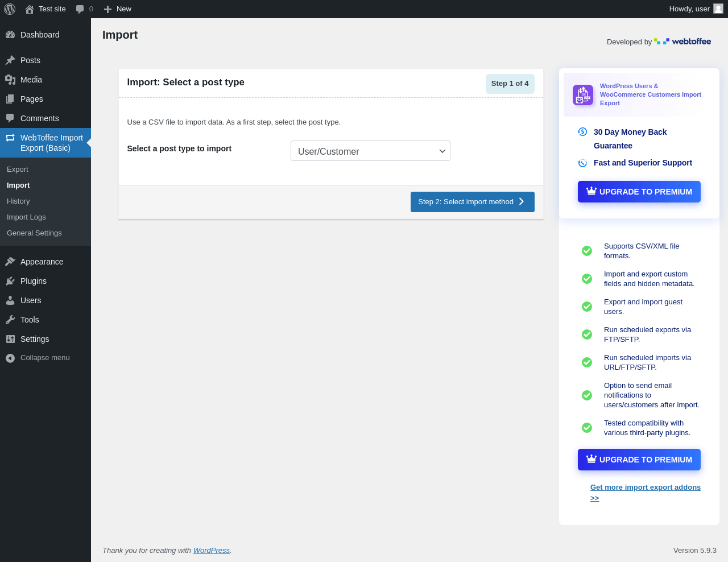Click the Tools wrench icon
The height and width of the screenshot is (562, 728).
(x=10, y=320)
